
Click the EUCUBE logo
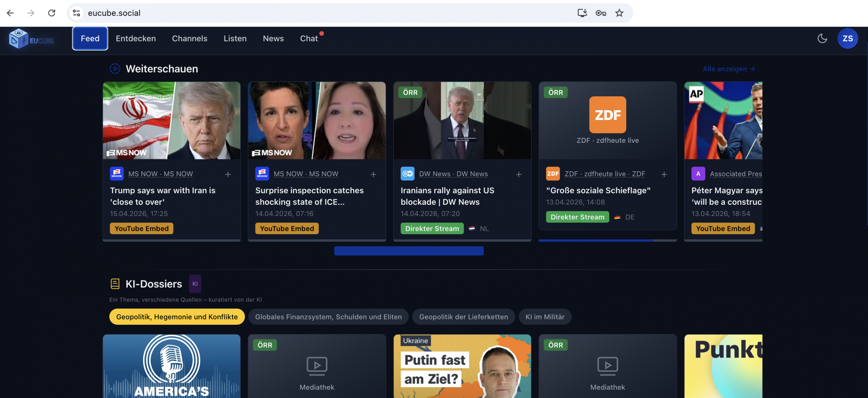[x=32, y=39]
